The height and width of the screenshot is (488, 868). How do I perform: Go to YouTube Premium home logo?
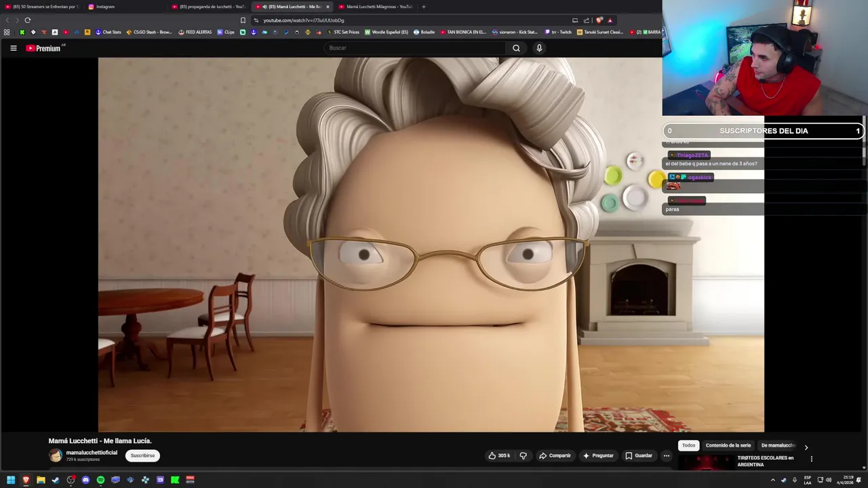pos(44,48)
